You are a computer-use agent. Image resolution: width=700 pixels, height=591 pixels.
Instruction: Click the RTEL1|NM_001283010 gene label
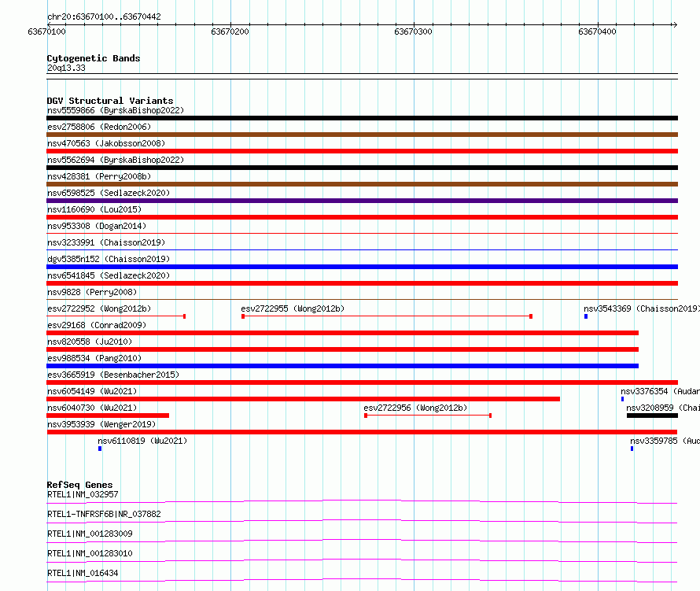[90, 553]
